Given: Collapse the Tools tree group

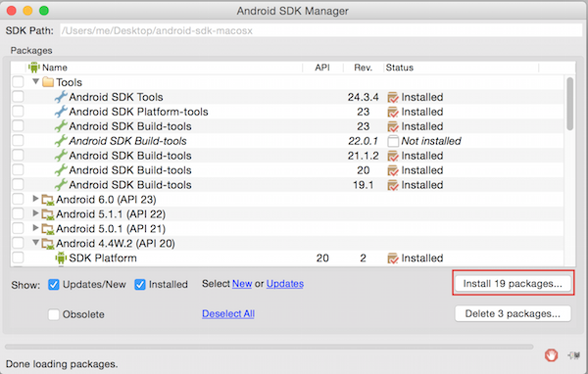Looking at the screenshot, I should (35, 81).
